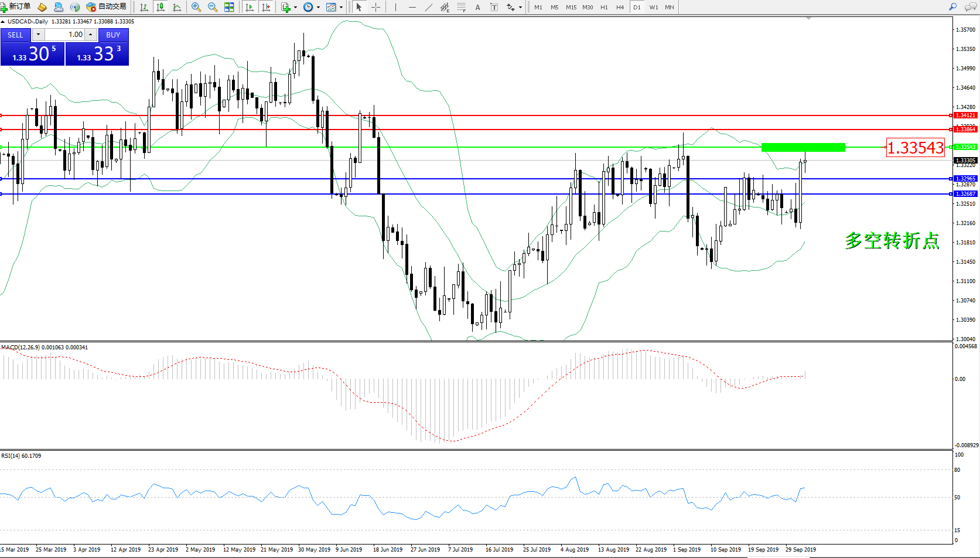The image size is (980, 558).
Task: Open the periodicity clock dropdown arrow
Action: 318,7
